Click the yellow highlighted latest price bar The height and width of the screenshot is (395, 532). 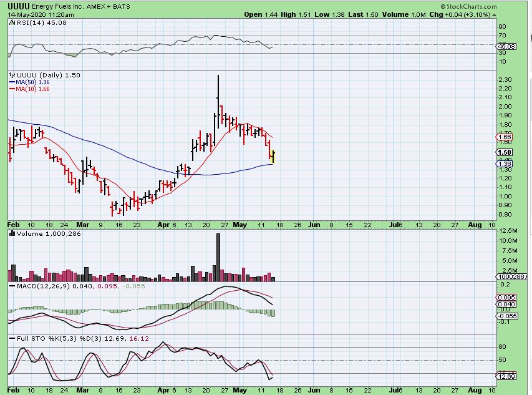273,156
